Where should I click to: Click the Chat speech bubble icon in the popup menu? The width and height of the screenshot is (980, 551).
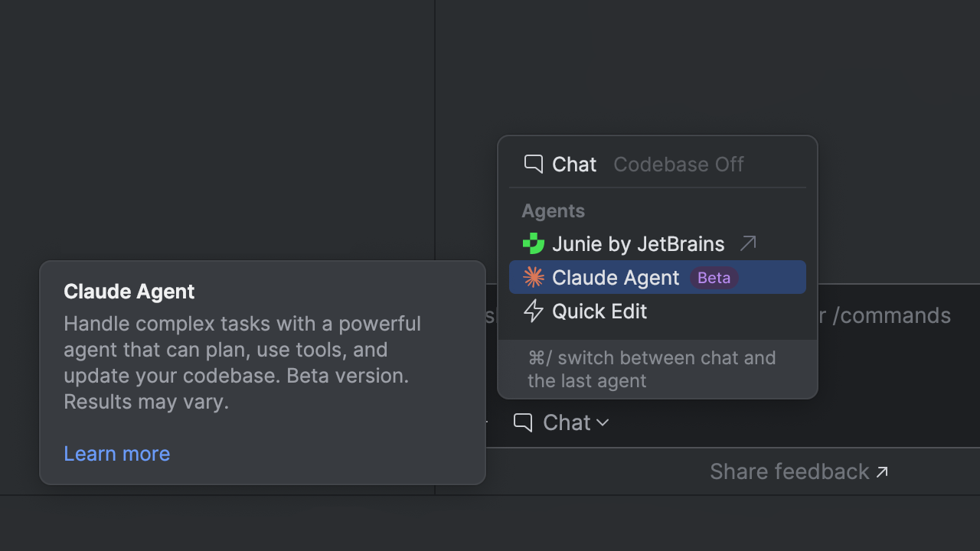pos(533,164)
